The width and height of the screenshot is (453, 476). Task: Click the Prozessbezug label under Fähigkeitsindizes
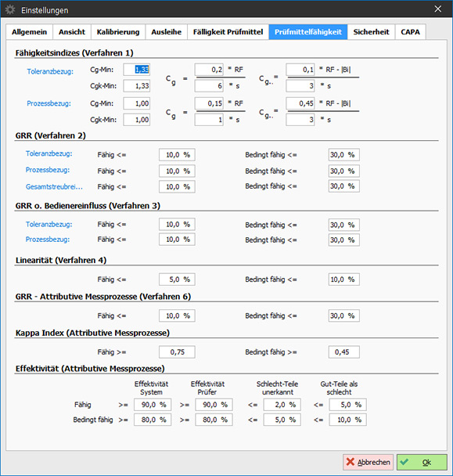coord(49,103)
